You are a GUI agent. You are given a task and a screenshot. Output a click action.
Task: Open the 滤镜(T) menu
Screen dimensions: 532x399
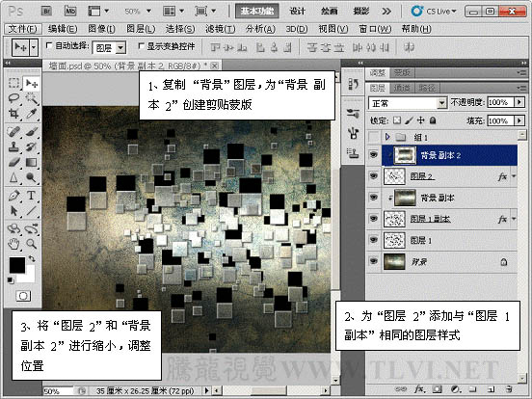220,29
